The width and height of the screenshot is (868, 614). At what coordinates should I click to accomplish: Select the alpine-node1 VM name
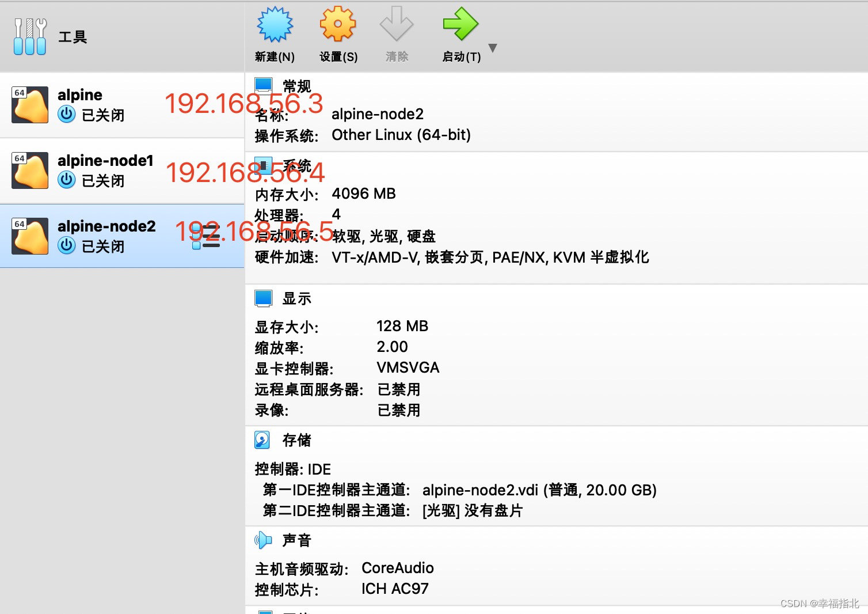pos(106,160)
